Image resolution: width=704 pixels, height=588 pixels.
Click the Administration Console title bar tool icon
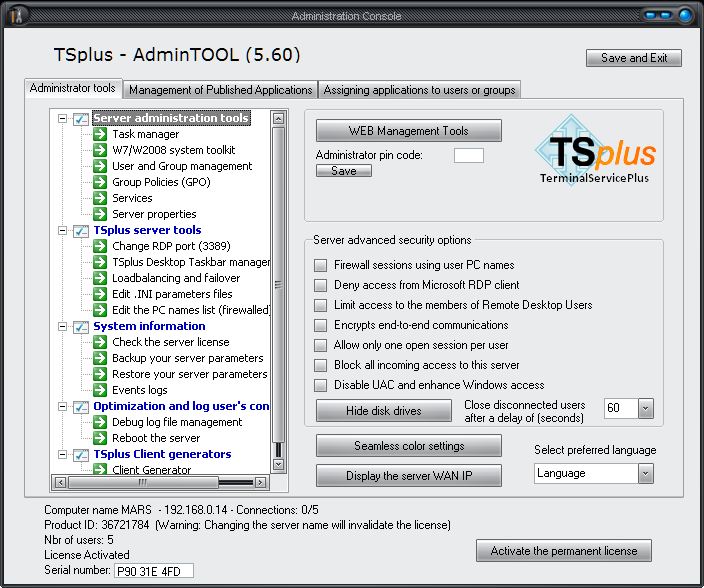pos(16,16)
